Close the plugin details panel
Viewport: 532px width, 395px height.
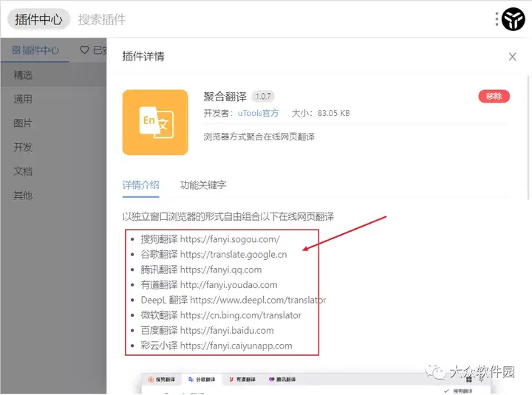[512, 57]
